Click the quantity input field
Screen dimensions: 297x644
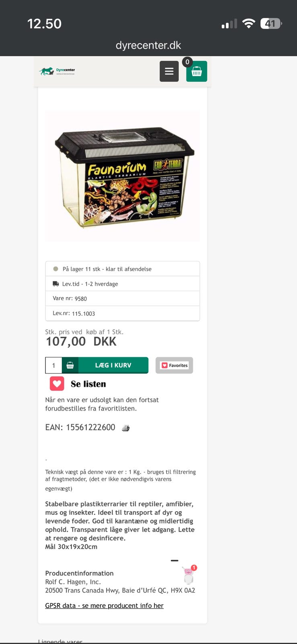click(x=53, y=365)
